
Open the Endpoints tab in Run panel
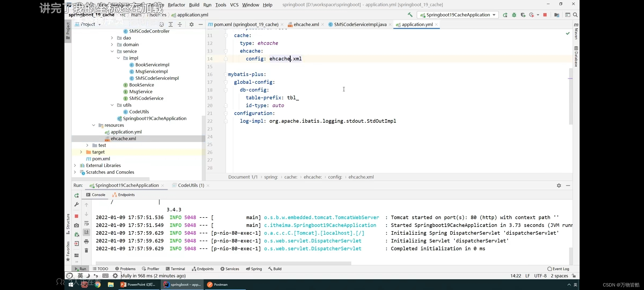(123, 195)
